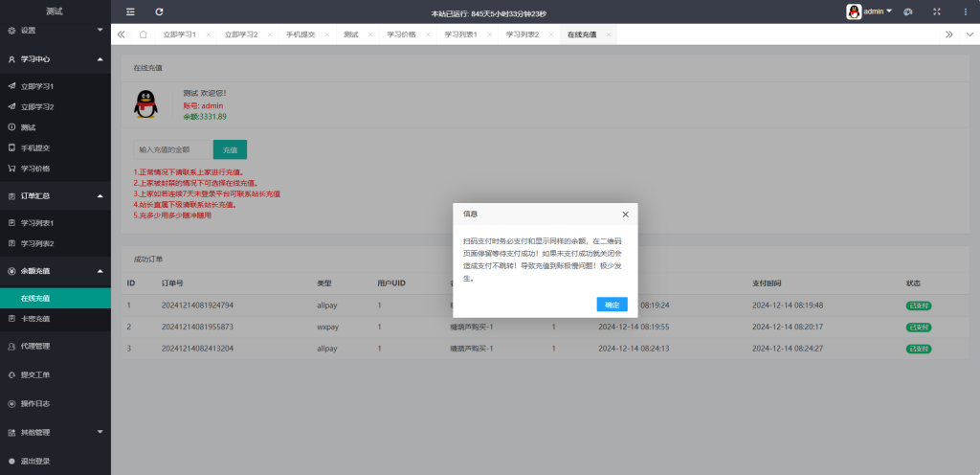The width and height of the screenshot is (980, 475).
Task: Expand the 其他管理 sidebar menu
Action: point(56,432)
